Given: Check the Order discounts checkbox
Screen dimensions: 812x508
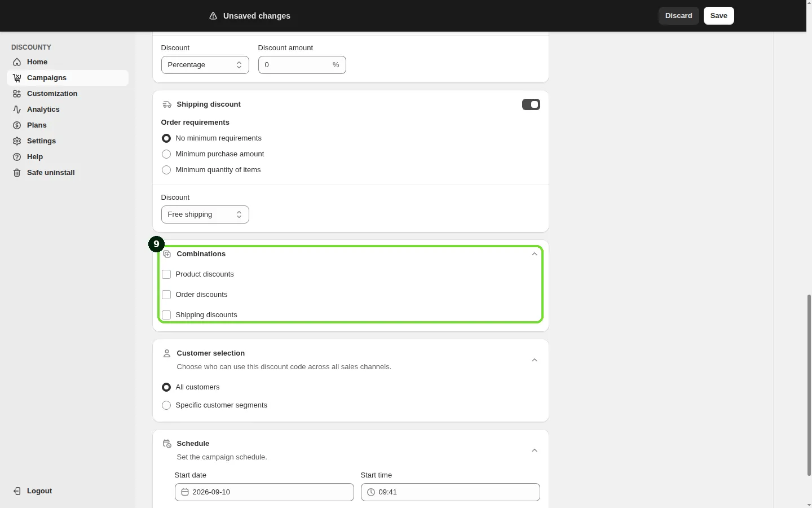Looking at the screenshot, I should (166, 295).
